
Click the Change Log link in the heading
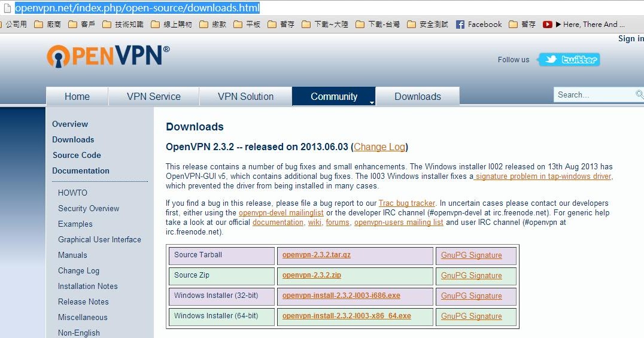pyautogui.click(x=379, y=147)
